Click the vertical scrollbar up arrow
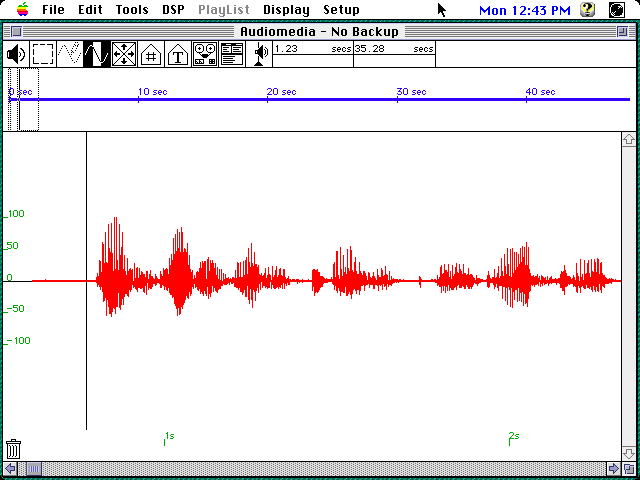This screenshot has height=480, width=640. pyautogui.click(x=629, y=140)
